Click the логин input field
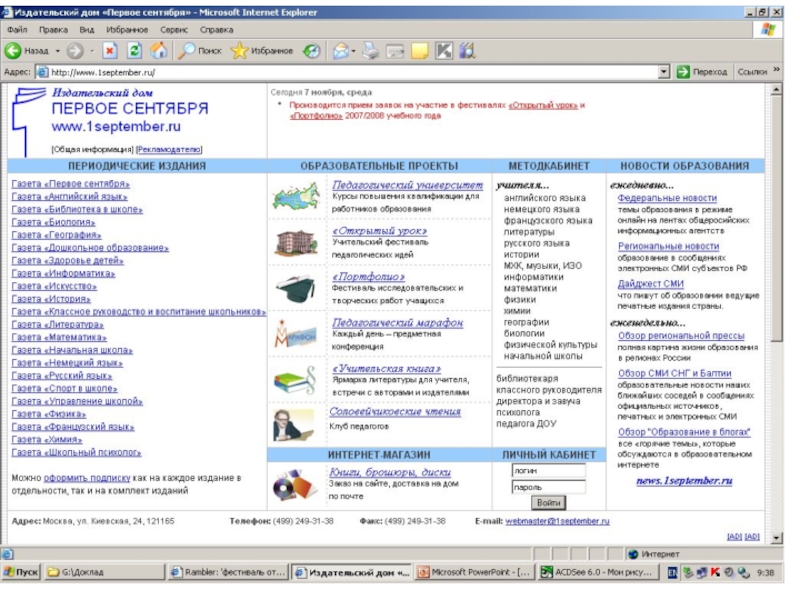This screenshot has height=600, width=800. coord(548,470)
